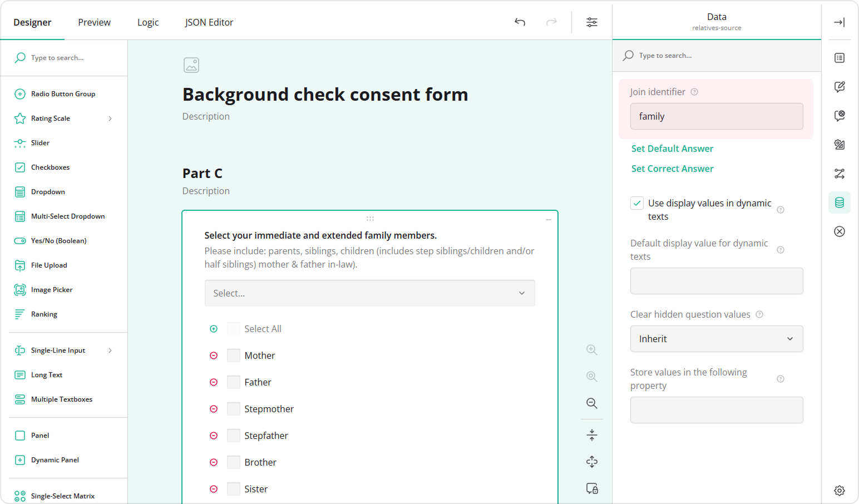Open the Logic category in the property grid
This screenshot has height=504, width=859.
840,174
